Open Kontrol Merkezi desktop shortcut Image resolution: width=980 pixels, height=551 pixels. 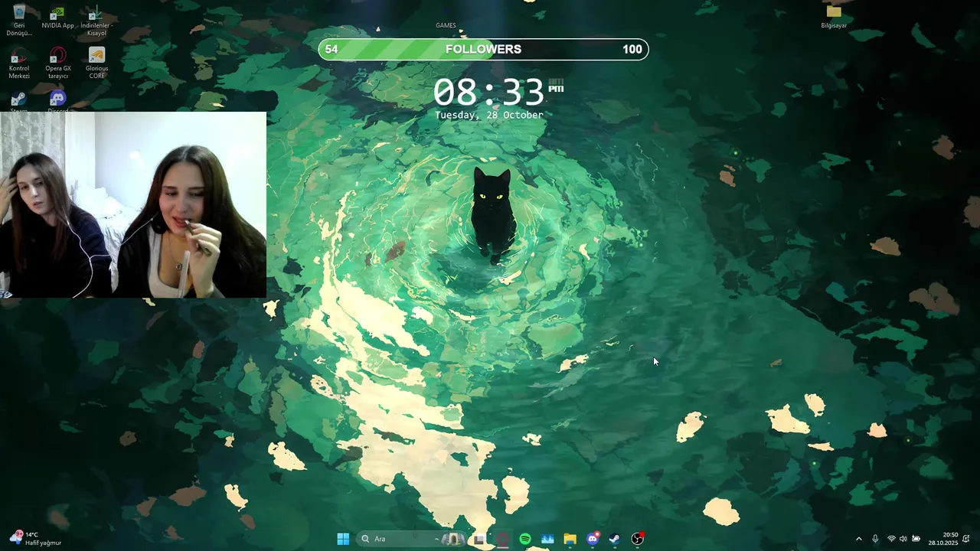click(19, 63)
